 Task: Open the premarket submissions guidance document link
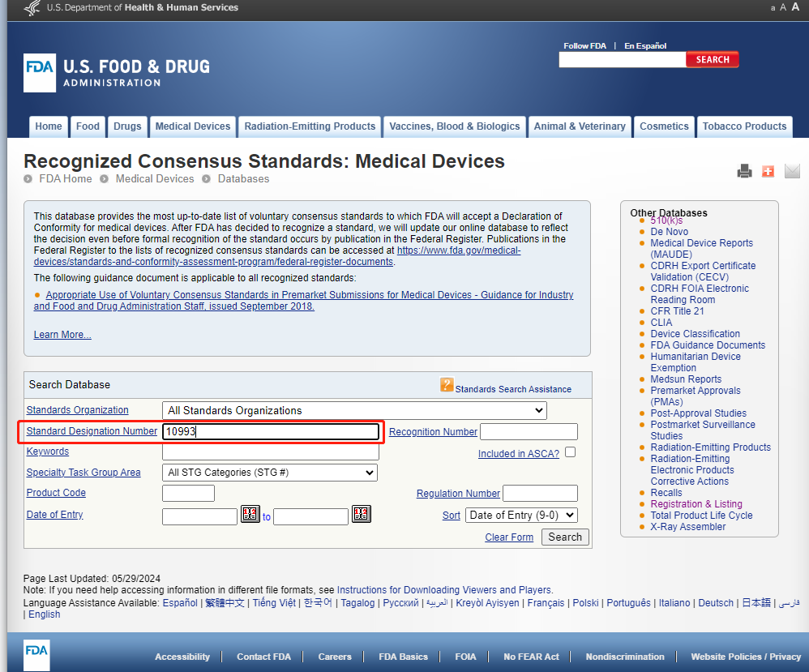[304, 301]
